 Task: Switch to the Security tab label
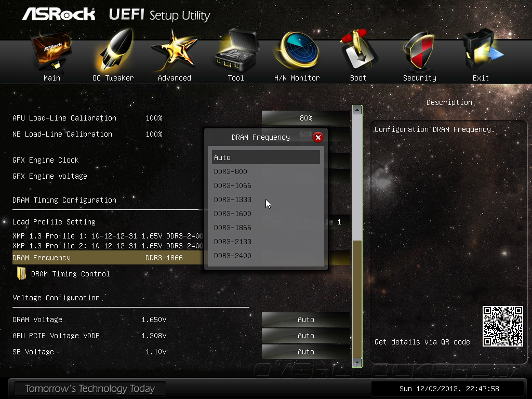coord(420,78)
